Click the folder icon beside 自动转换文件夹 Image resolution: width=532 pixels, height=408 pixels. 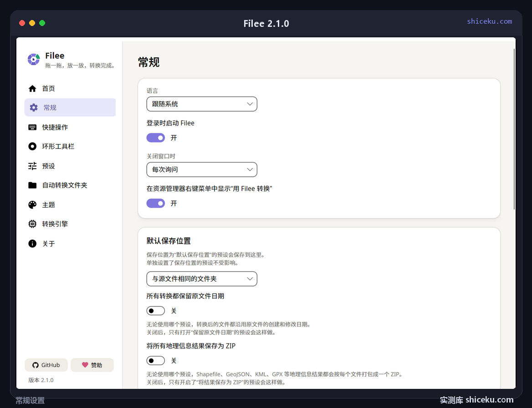[x=32, y=185]
